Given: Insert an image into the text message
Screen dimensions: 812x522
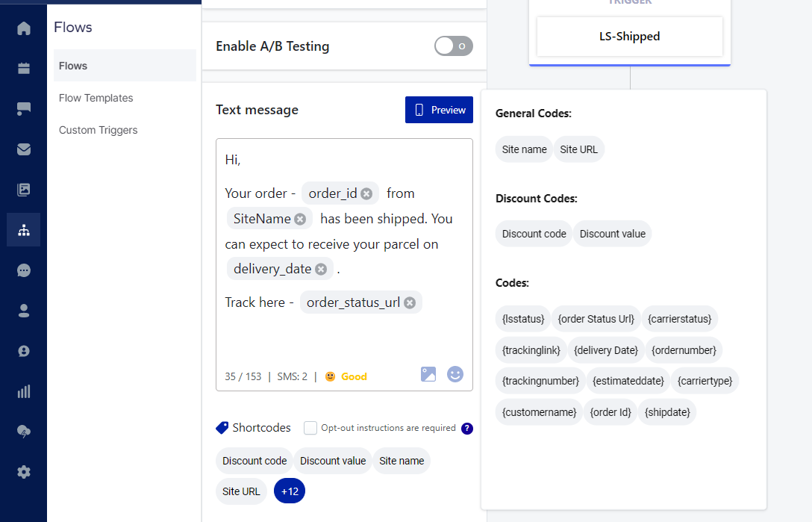Looking at the screenshot, I should [x=428, y=374].
